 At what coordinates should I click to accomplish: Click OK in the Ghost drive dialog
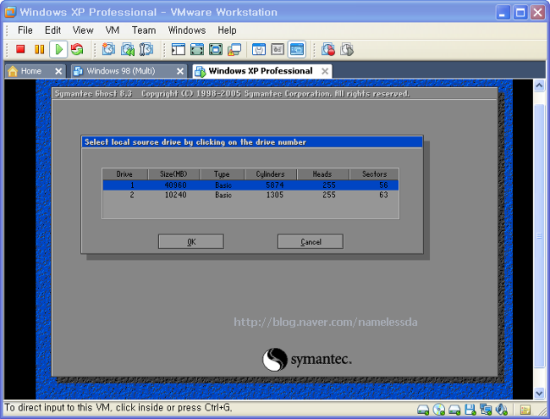191,242
